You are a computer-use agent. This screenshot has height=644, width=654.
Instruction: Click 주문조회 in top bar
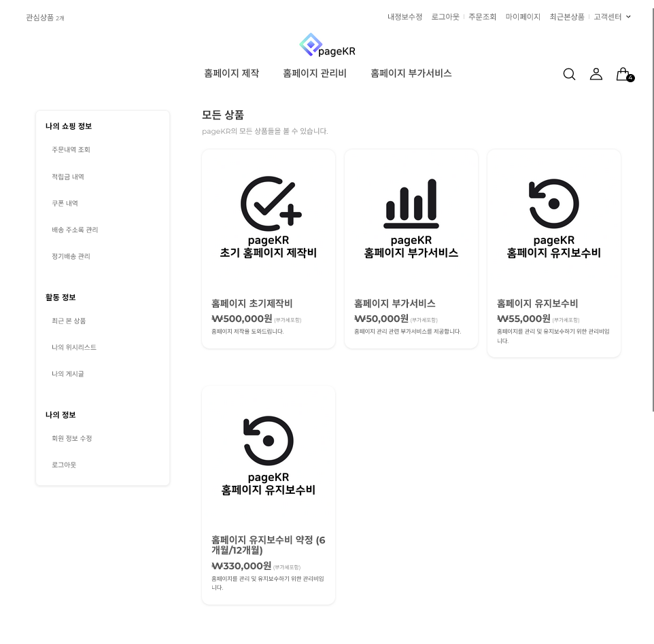coord(482,17)
